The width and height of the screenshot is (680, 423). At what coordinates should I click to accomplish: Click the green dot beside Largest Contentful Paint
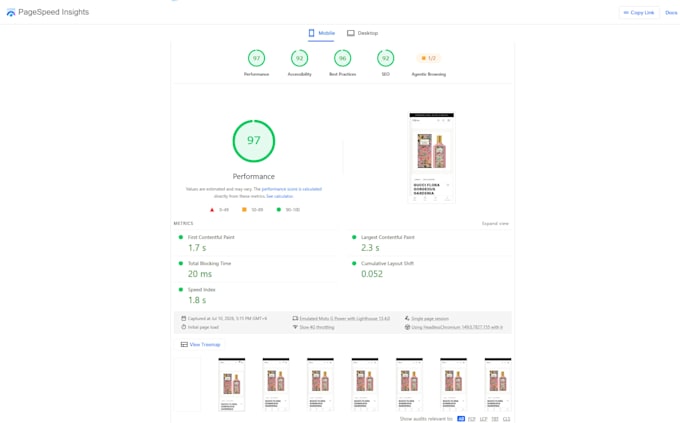354,237
